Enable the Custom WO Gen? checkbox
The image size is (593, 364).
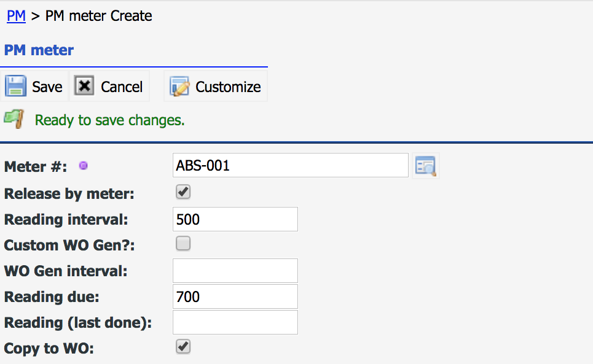click(x=183, y=244)
